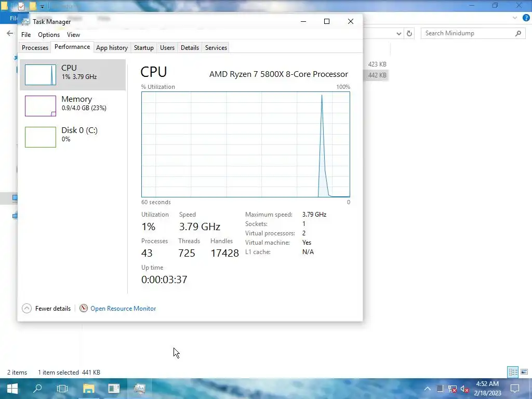Click the Resource Monitor icon

coord(84,308)
